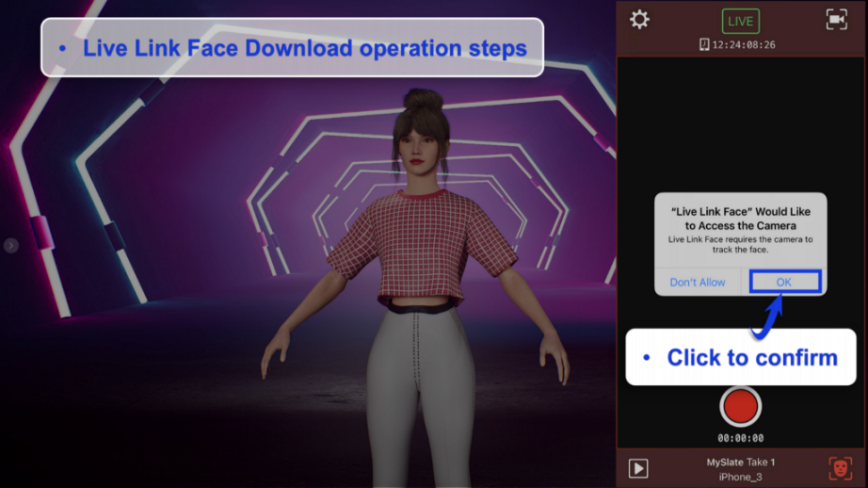Click the iPhone_3 device name
The image size is (868, 488).
coord(740,477)
